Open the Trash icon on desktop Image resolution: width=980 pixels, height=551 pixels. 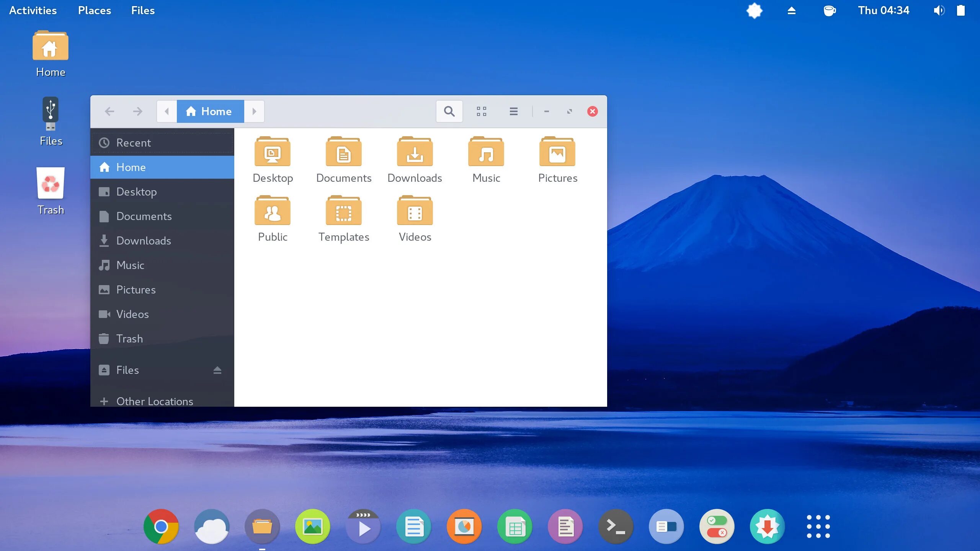(x=51, y=184)
